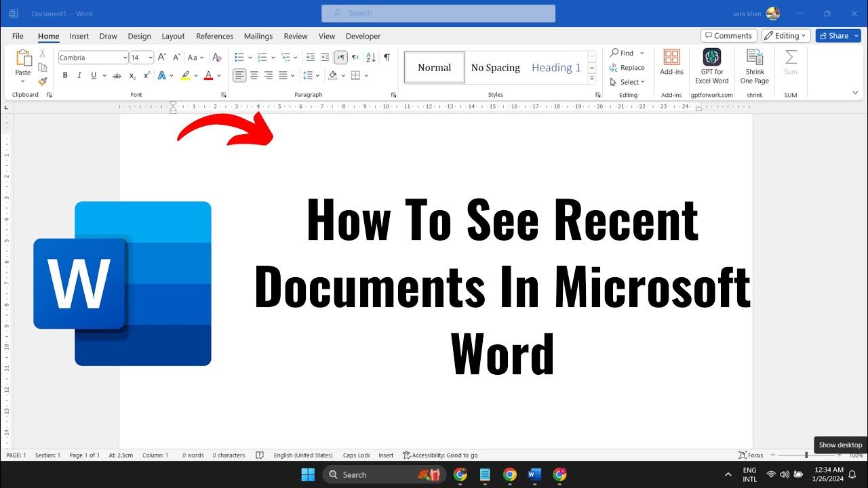The width and height of the screenshot is (868, 488).
Task: Align paragraph text to the right
Action: pos(269,75)
